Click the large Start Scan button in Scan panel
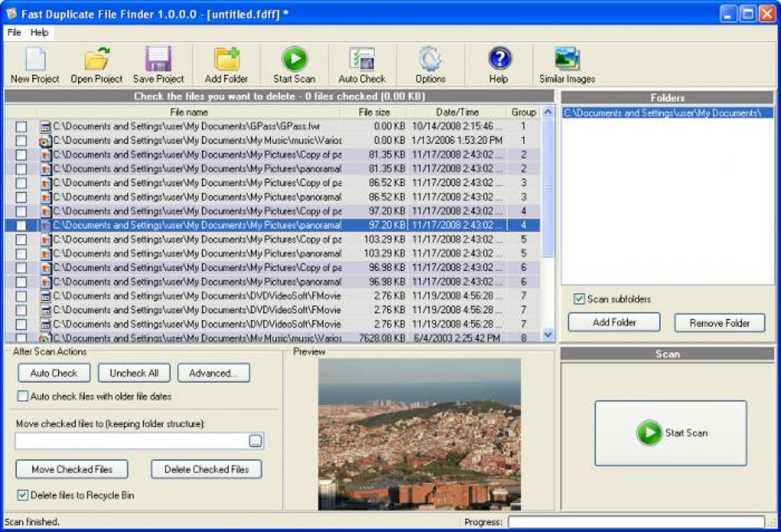 (x=671, y=433)
